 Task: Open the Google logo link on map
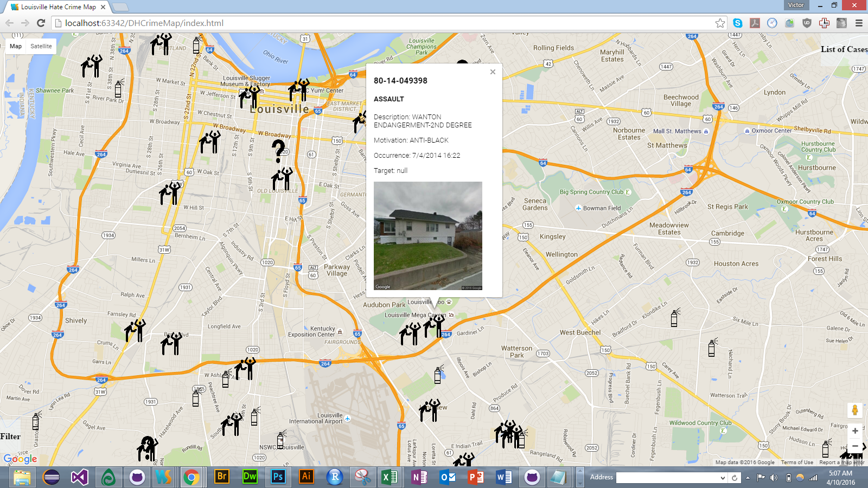click(21, 459)
